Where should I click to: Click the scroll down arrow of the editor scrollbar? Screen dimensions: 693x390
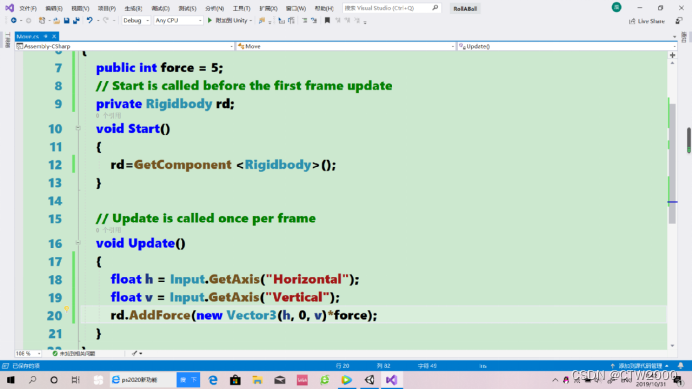click(672, 346)
